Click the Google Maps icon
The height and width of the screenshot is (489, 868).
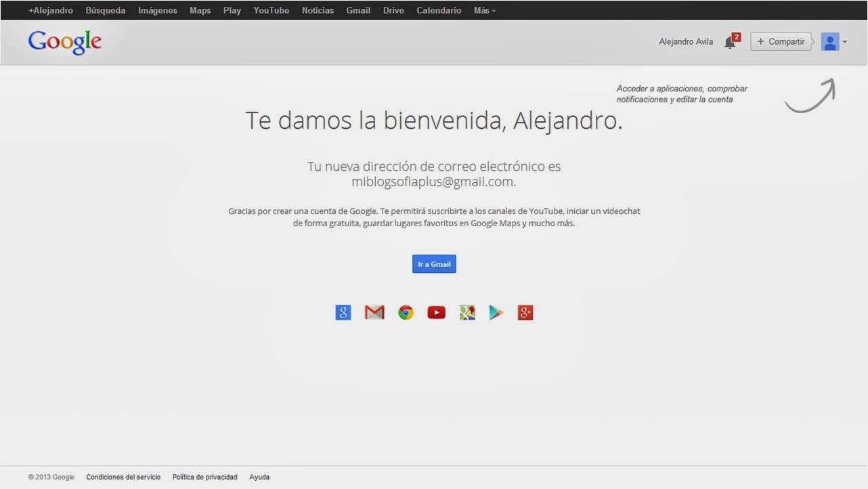[x=467, y=312]
